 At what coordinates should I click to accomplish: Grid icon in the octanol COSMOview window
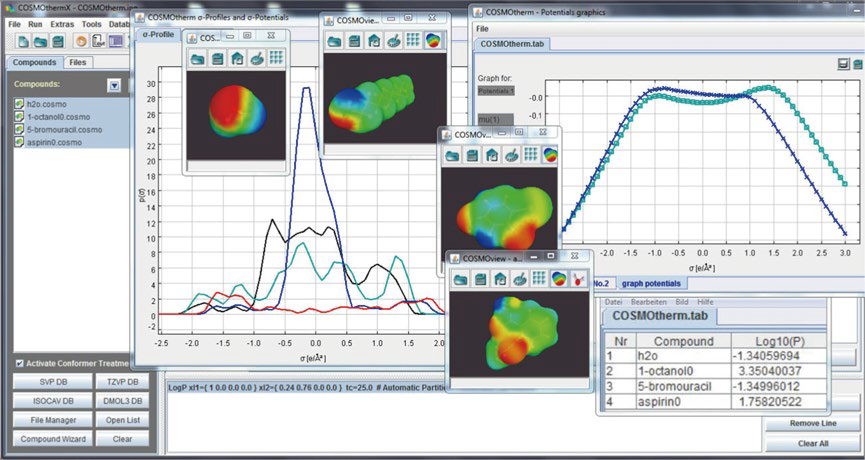[x=413, y=41]
